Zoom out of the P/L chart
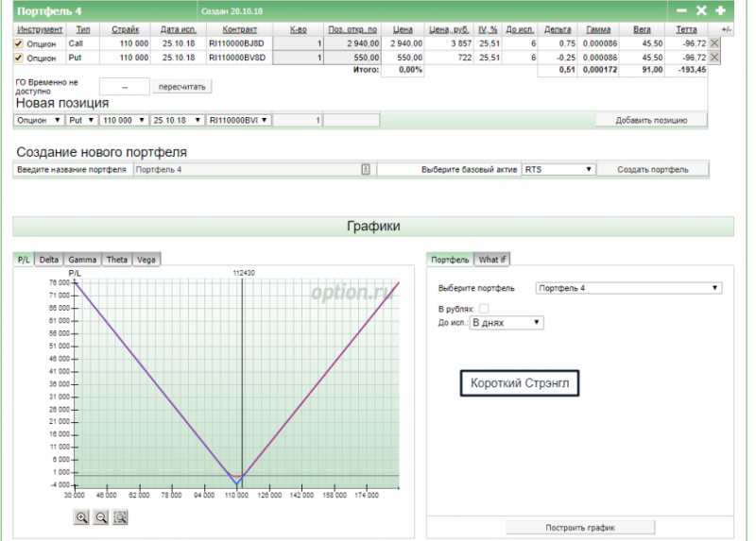Screen dimensions: 756x541 click(x=101, y=517)
